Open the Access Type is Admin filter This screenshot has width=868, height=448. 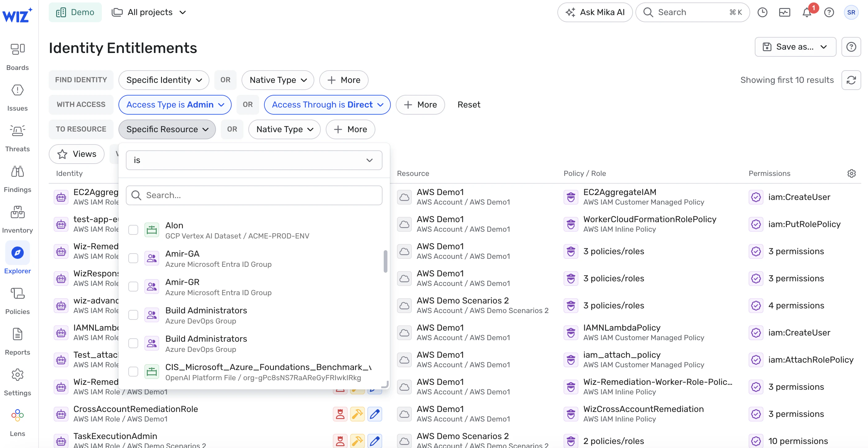(175, 105)
